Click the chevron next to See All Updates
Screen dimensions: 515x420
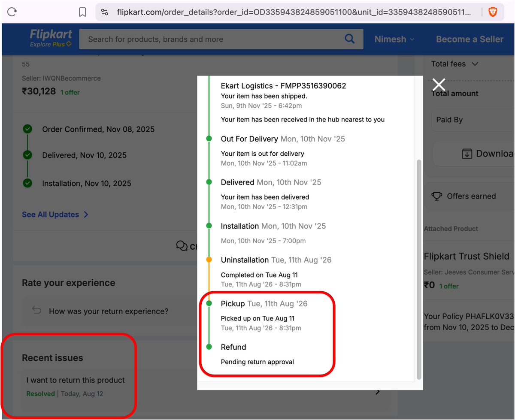point(86,215)
